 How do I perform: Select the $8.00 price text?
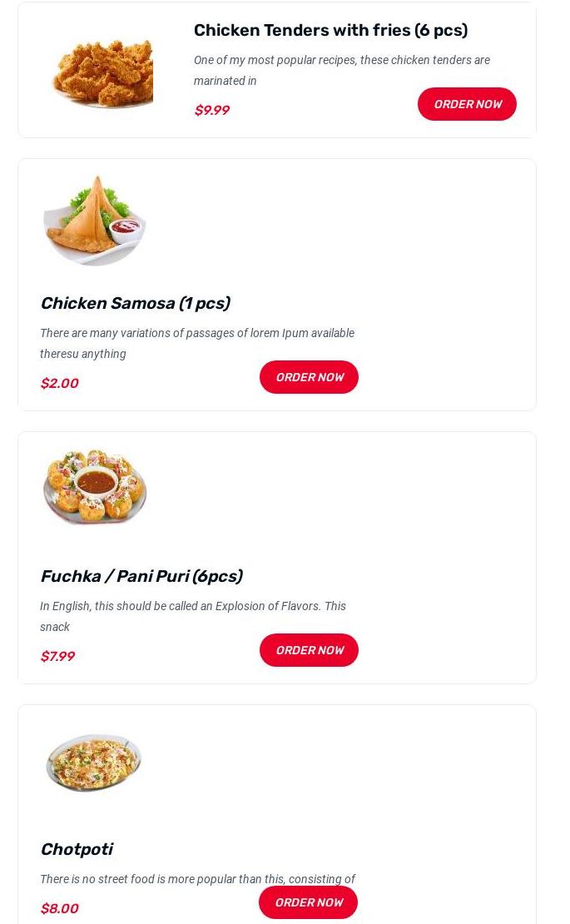click(x=59, y=908)
